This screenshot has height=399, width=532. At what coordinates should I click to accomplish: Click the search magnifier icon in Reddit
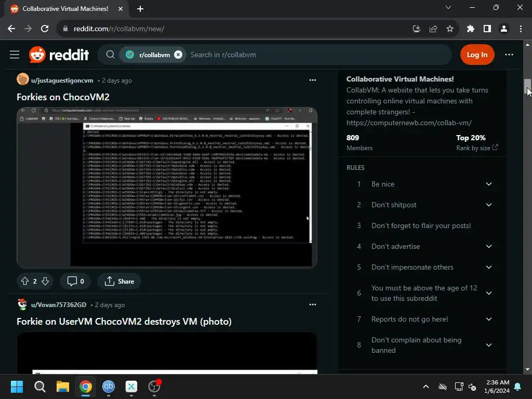(110, 55)
